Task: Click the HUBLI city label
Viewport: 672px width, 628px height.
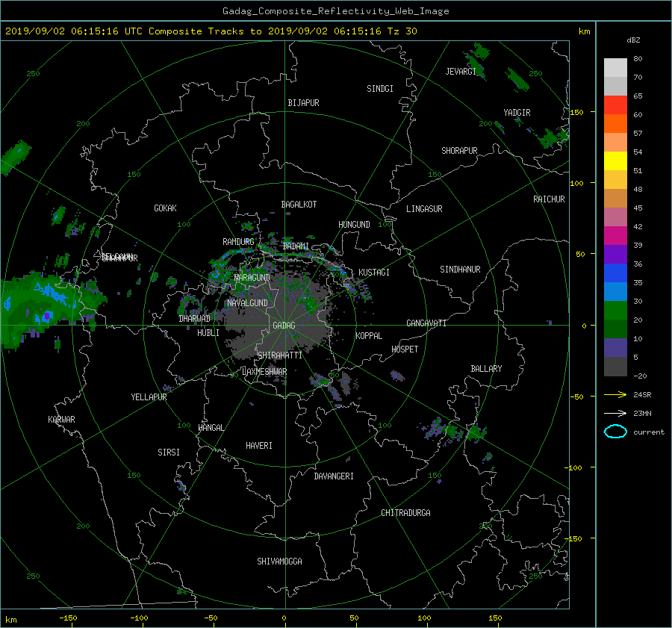Action: pyautogui.click(x=208, y=333)
